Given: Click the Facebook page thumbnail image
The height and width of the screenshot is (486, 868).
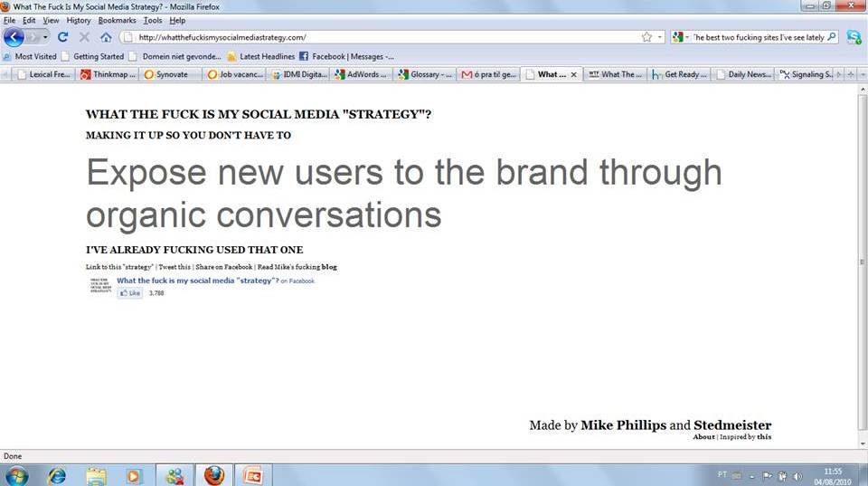Looking at the screenshot, I should point(100,285).
